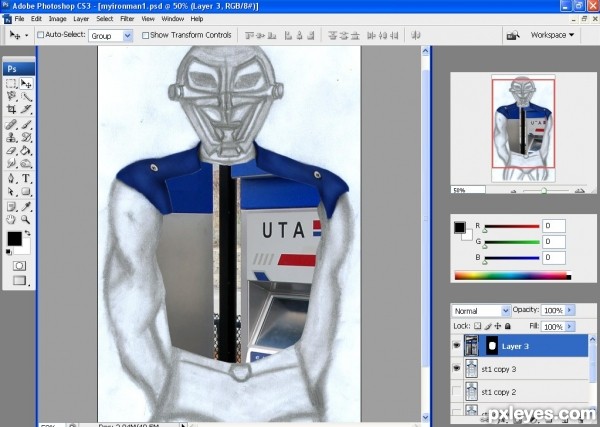Open the layer Opacity slider arrow
The width and height of the screenshot is (600, 427).
pos(570,310)
